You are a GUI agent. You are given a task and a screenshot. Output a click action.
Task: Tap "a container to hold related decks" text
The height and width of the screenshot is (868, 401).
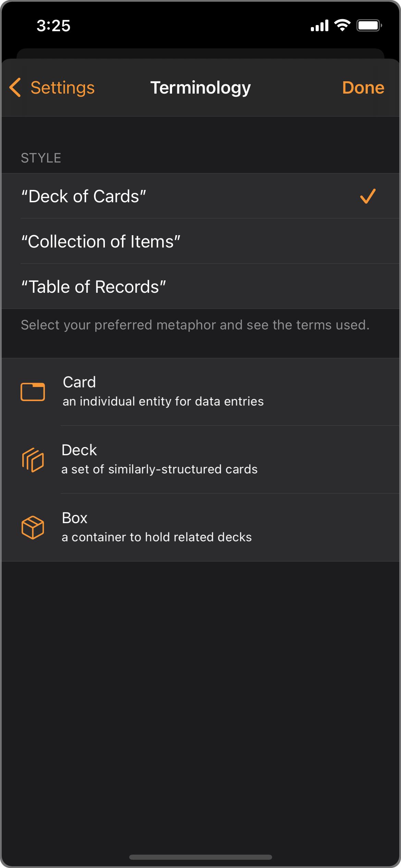[157, 537]
